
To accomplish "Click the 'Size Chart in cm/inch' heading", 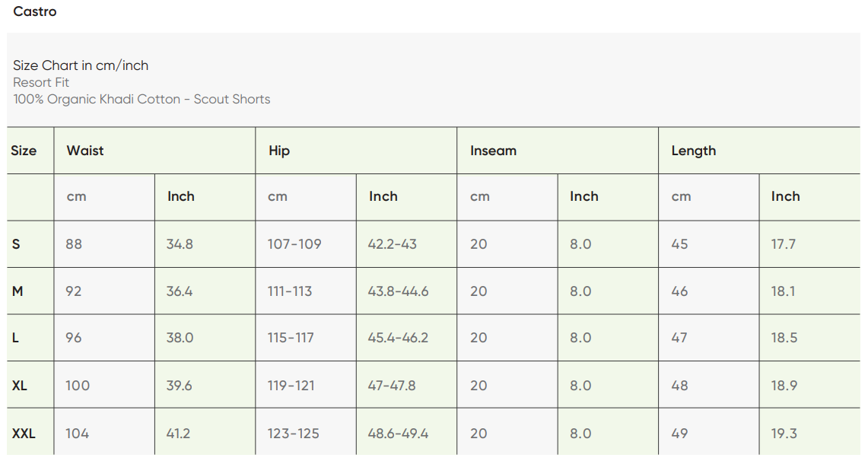I will (81, 65).
